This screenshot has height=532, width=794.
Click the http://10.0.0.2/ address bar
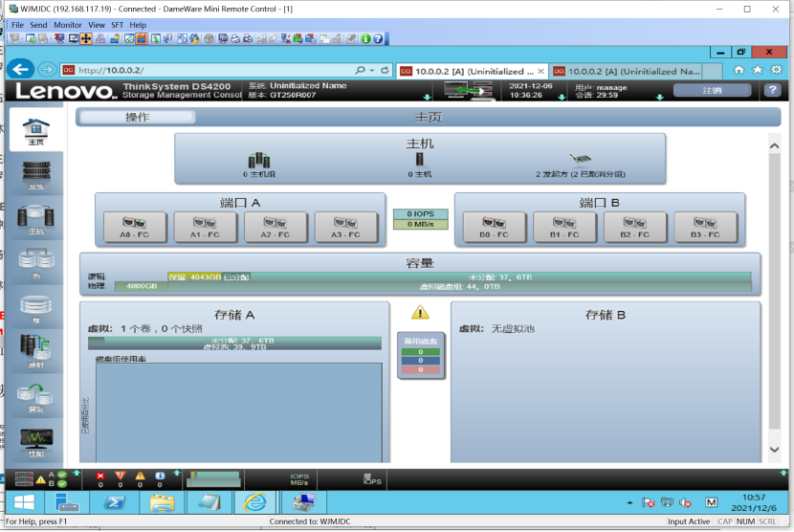click(210, 70)
